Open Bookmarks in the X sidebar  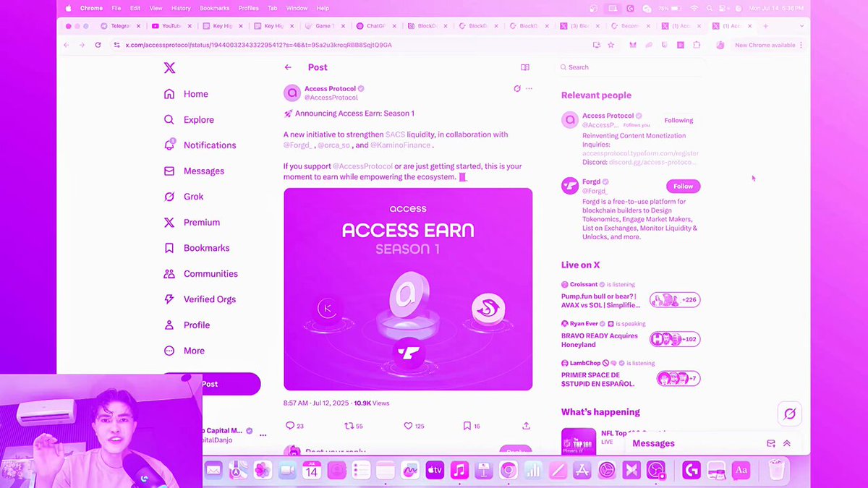click(x=197, y=248)
